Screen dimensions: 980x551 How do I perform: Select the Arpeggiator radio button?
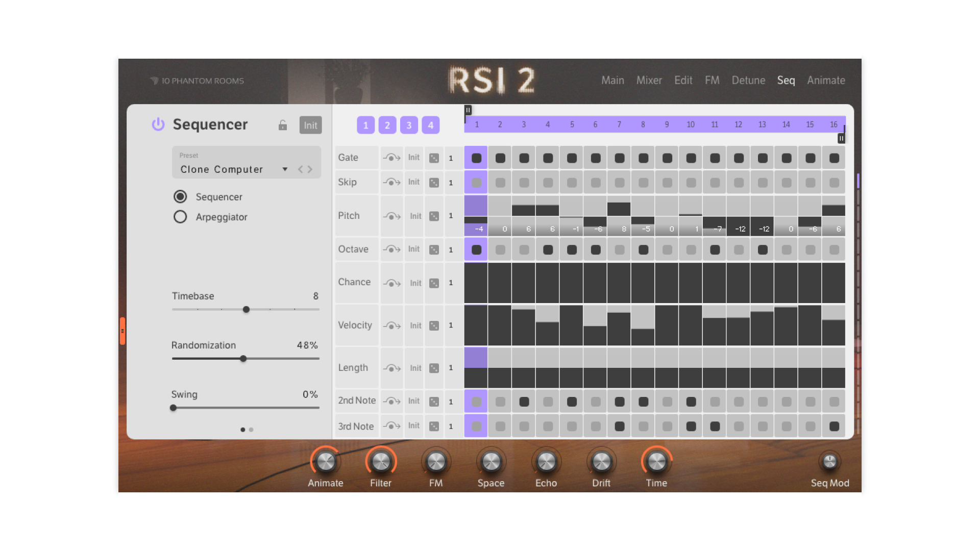point(180,217)
